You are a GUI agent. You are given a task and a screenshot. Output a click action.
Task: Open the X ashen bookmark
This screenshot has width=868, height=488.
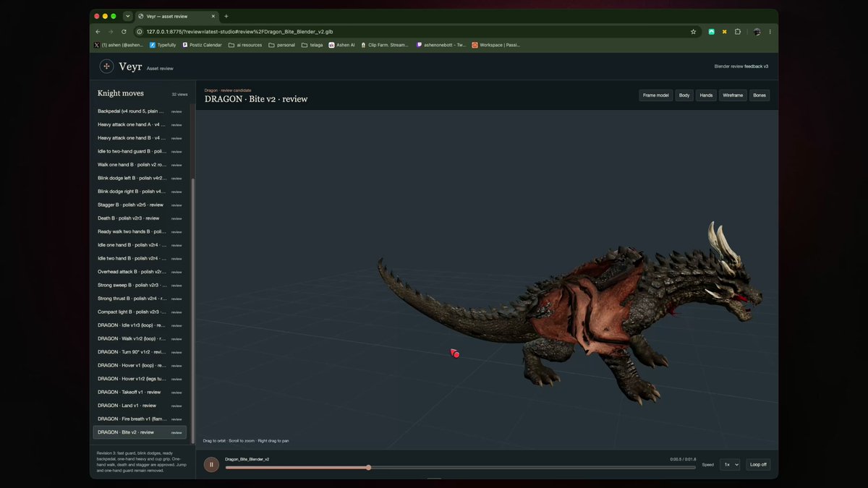click(x=119, y=45)
